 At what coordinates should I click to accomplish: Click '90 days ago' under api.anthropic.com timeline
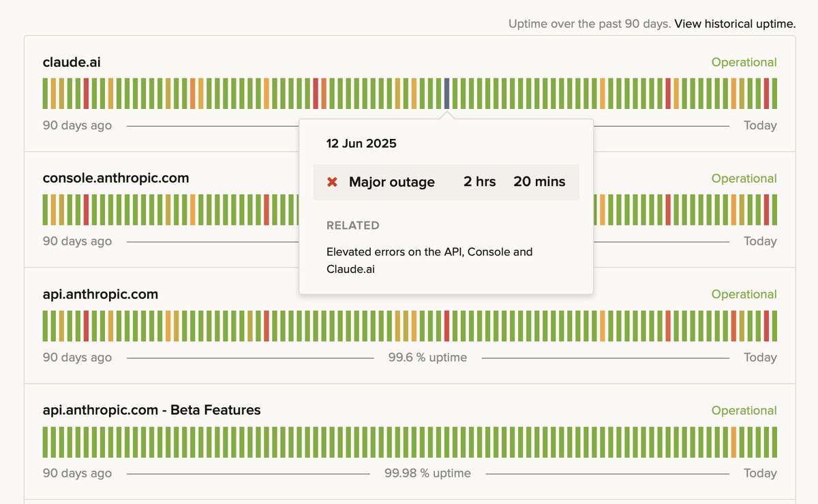77,358
